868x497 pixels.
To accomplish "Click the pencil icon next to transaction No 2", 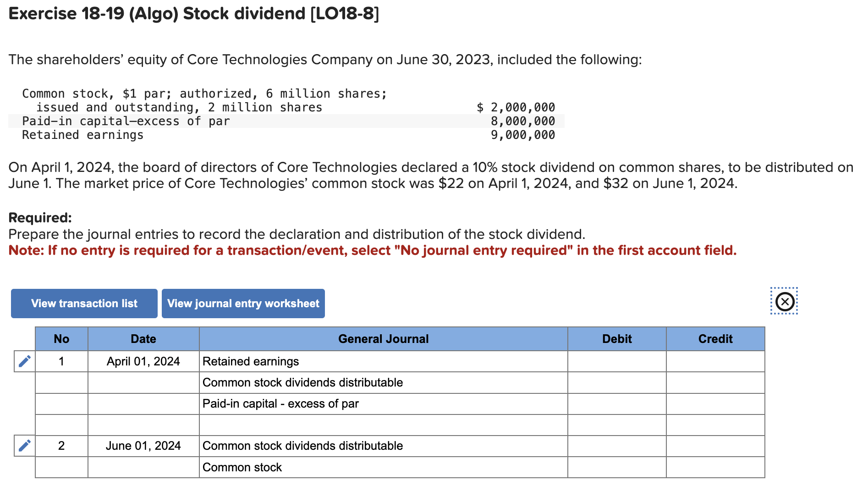I will [x=24, y=445].
